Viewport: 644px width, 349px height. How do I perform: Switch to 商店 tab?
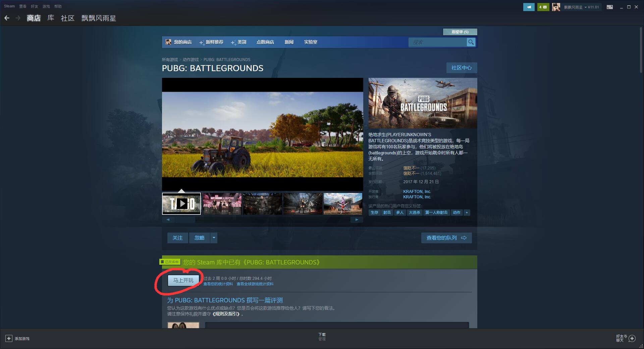[x=34, y=18]
